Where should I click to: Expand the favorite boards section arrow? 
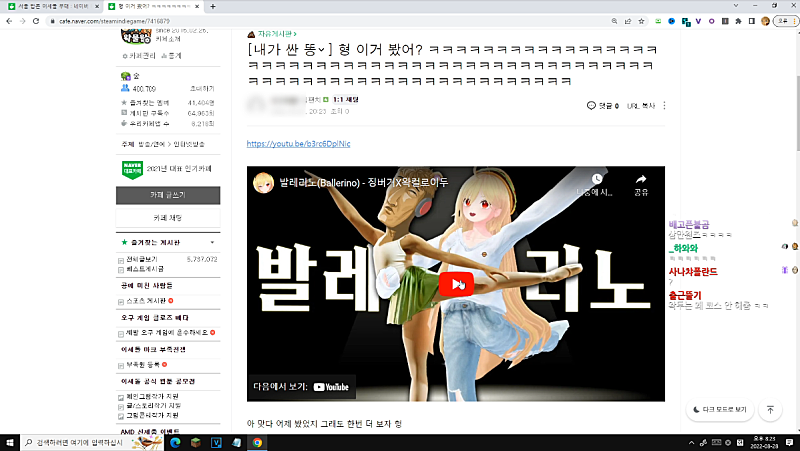point(212,243)
